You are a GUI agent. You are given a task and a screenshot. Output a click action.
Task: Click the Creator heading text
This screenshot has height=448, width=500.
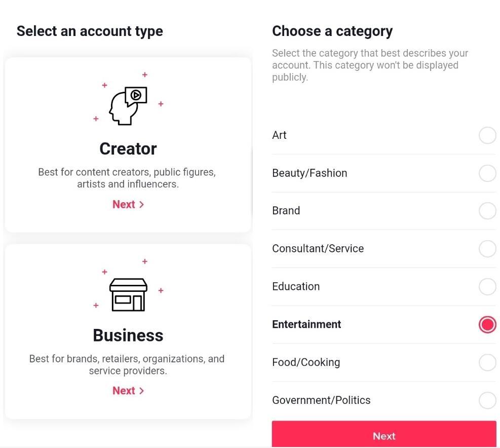128,148
